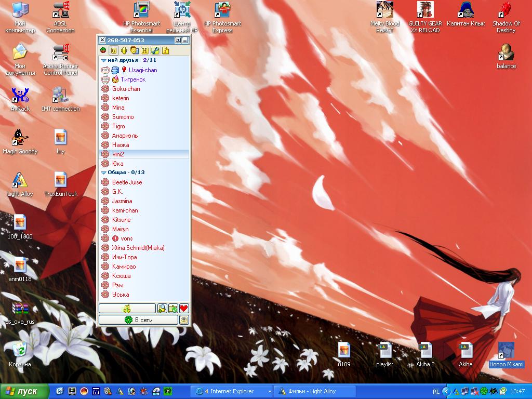Select contact Mina
The image size is (532, 399).
tap(144, 108)
